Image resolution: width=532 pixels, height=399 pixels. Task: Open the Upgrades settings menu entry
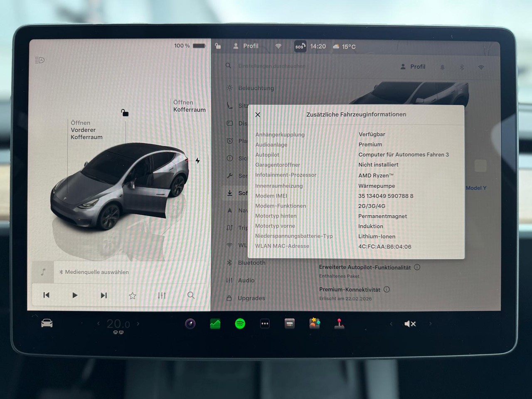251,298
